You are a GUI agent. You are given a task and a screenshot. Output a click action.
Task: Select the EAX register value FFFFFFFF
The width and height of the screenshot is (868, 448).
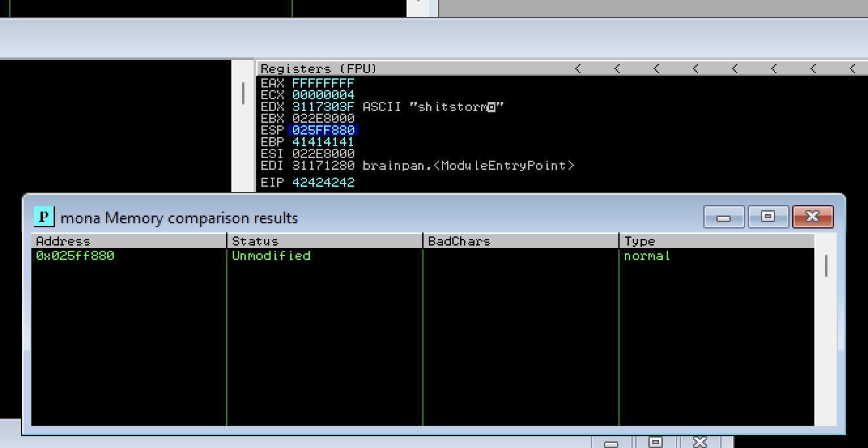[324, 83]
